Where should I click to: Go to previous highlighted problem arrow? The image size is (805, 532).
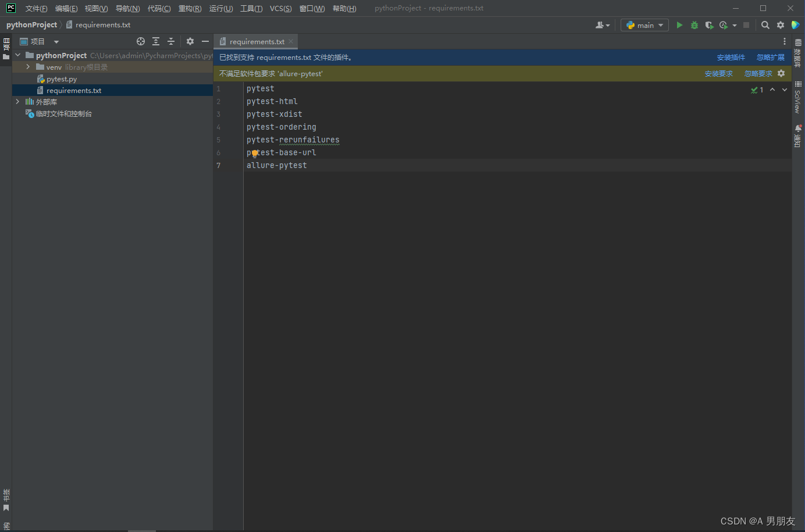(x=772, y=90)
